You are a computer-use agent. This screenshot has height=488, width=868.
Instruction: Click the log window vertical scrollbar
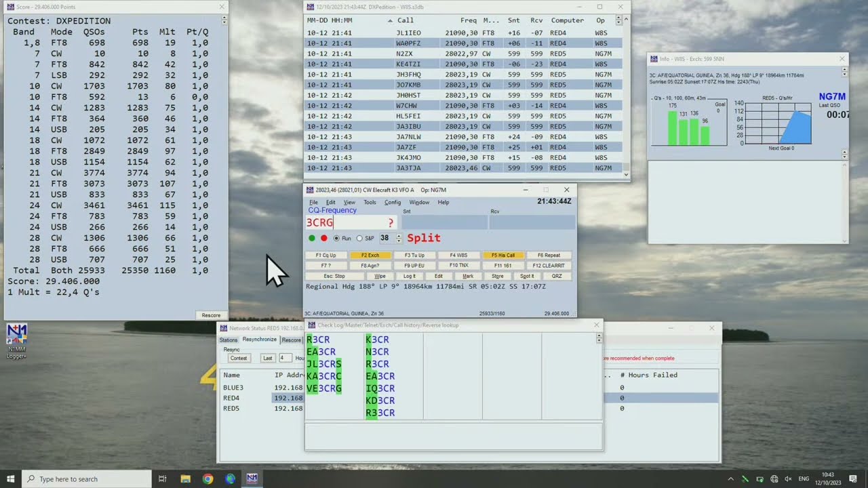627,95
